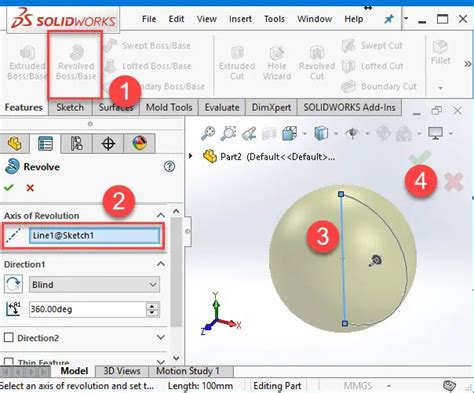This screenshot has width=474, height=393.
Task: Click the Line1@Sketch1 axis selection field
Action: tap(94, 236)
